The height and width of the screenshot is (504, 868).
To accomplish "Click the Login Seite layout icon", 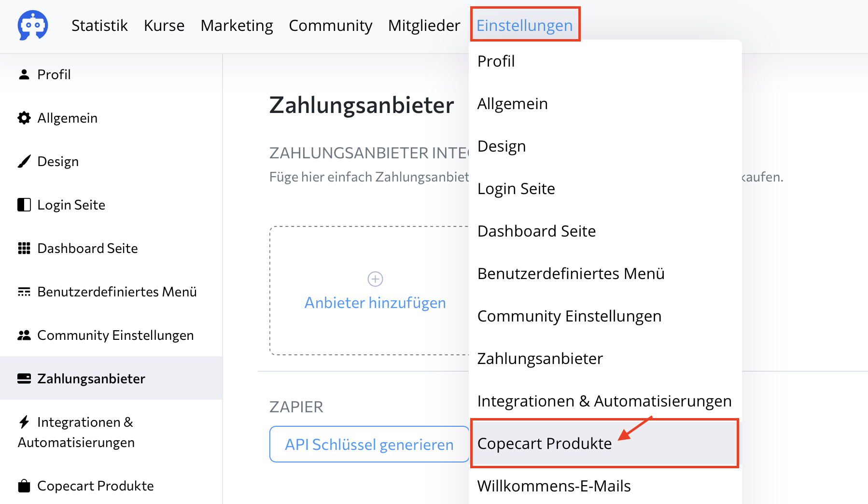I will pos(24,205).
